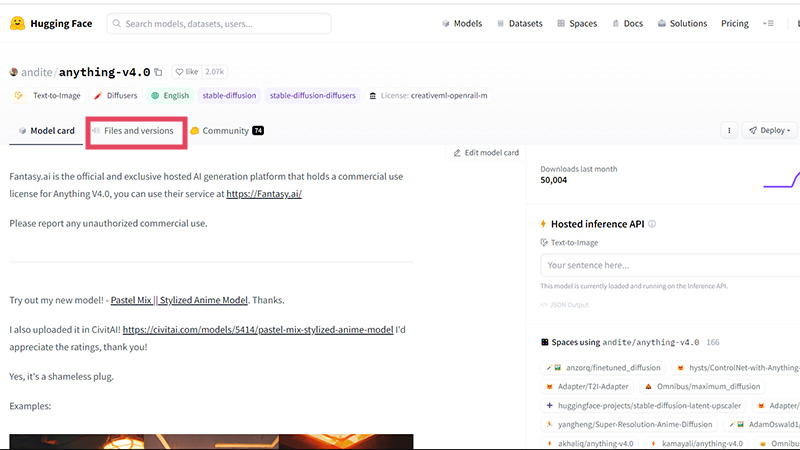The image size is (800, 450).
Task: Click the 50,004 downloads figure
Action: tap(554, 180)
